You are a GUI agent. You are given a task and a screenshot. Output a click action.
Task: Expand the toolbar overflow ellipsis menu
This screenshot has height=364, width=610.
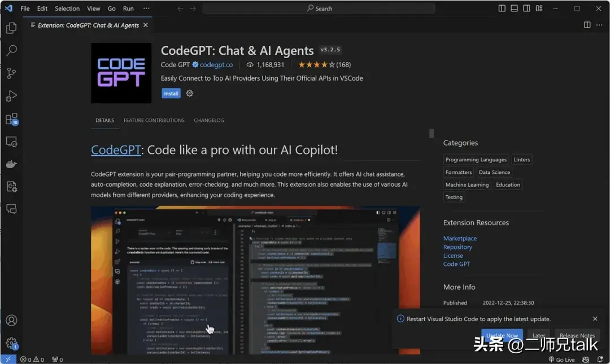click(x=146, y=8)
